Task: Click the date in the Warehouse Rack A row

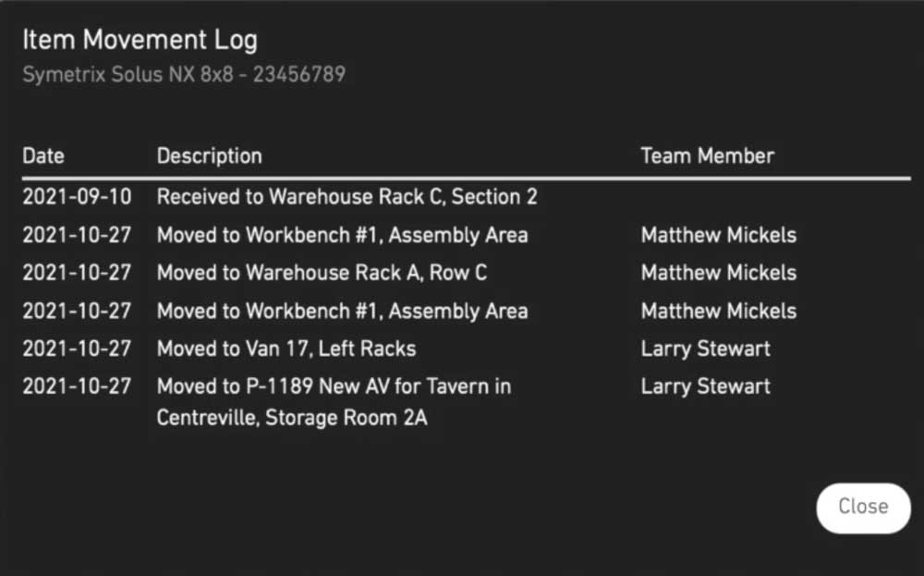Action: (x=77, y=273)
